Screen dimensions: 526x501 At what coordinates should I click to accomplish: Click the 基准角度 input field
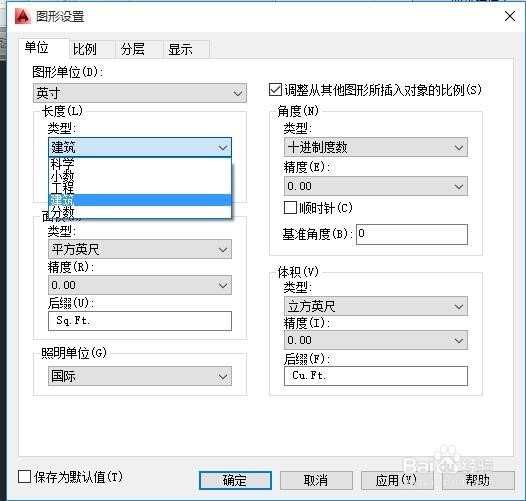(x=412, y=234)
